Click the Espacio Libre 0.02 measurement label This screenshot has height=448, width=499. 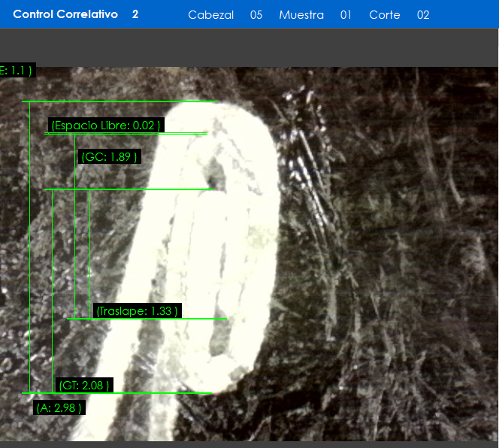coord(106,126)
